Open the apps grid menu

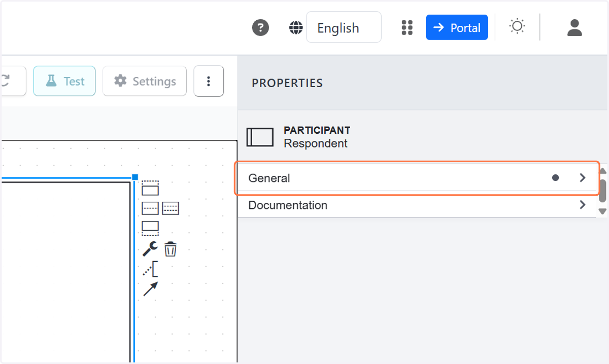pyautogui.click(x=407, y=27)
